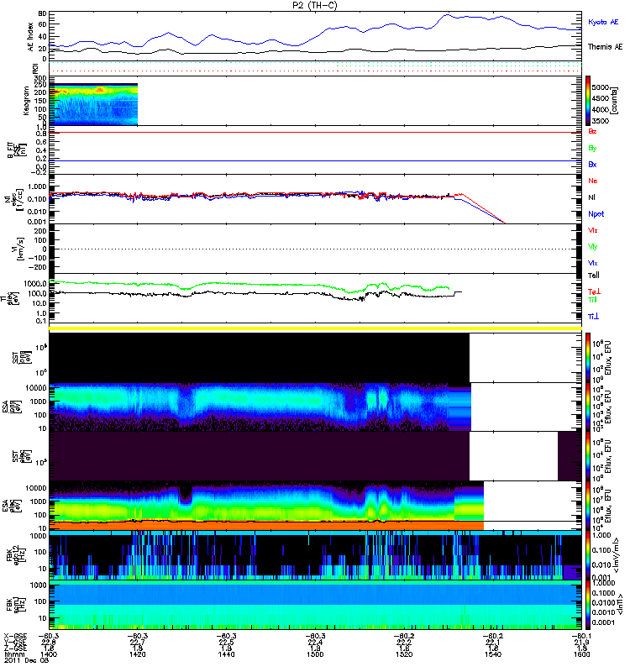This screenshot has height=672, width=630.
Task: Click the green By legend label
Action: tap(592, 149)
